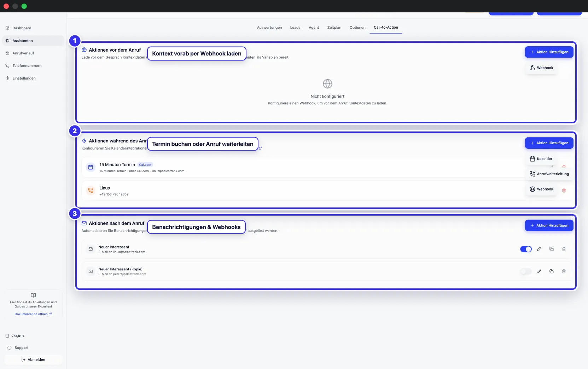Enable the Neuer Interessent (Kopie) notification

click(526, 271)
